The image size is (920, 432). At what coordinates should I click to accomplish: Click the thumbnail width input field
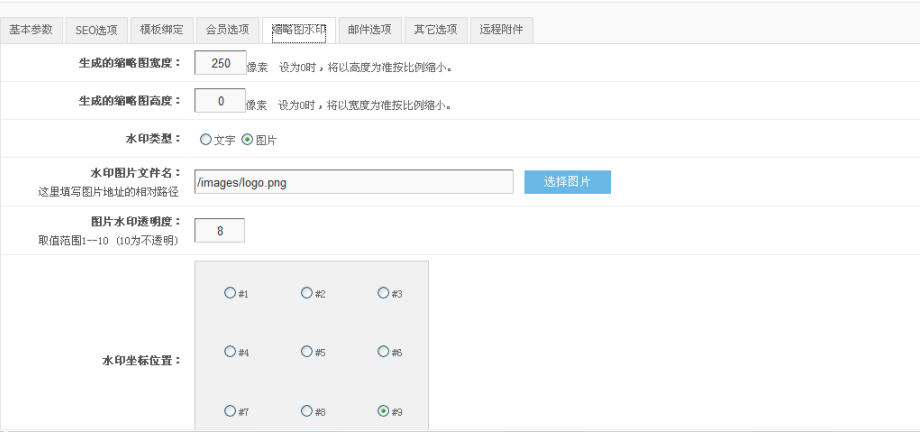pyautogui.click(x=219, y=64)
